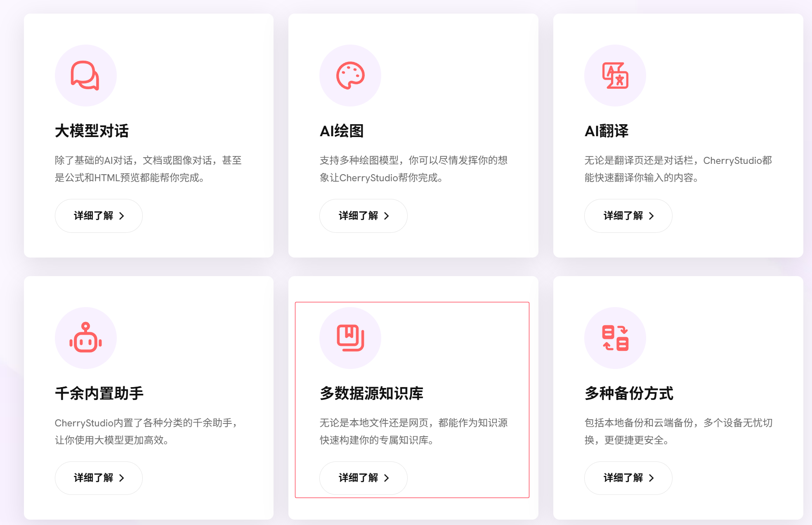
Task: Select the AI翻译 heading
Action: coord(607,131)
